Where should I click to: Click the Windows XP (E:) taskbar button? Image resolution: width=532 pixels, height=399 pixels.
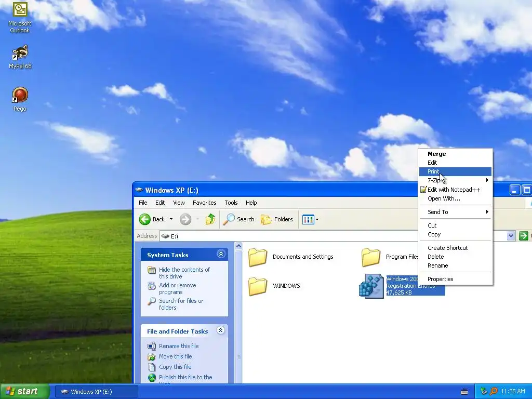pos(96,392)
